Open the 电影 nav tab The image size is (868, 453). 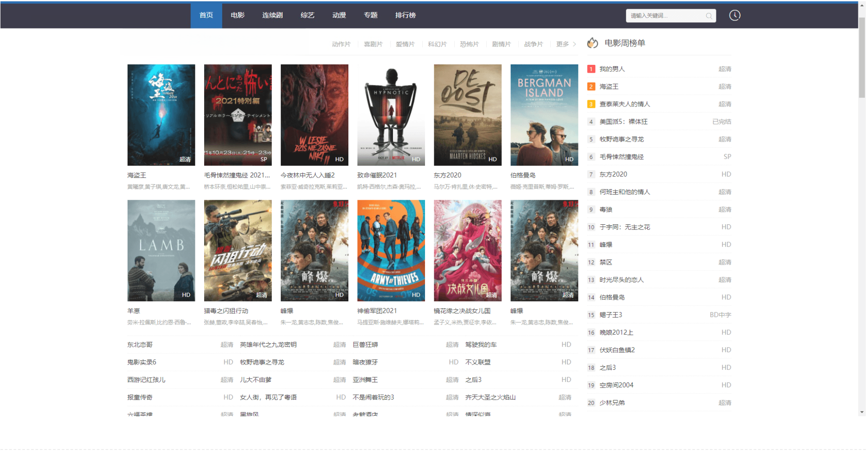pos(237,15)
